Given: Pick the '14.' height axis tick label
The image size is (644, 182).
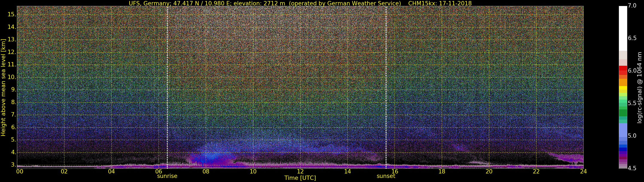Looking at the screenshot, I should click(12, 27).
